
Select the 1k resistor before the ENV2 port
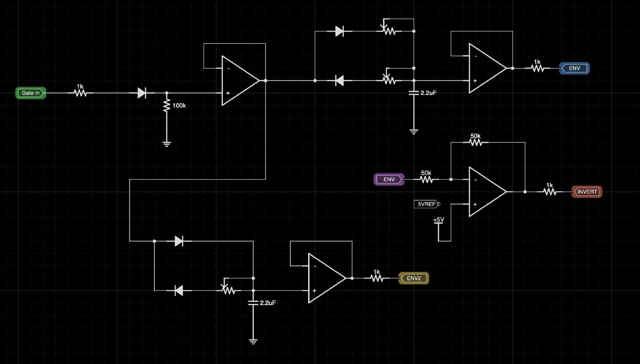click(377, 278)
